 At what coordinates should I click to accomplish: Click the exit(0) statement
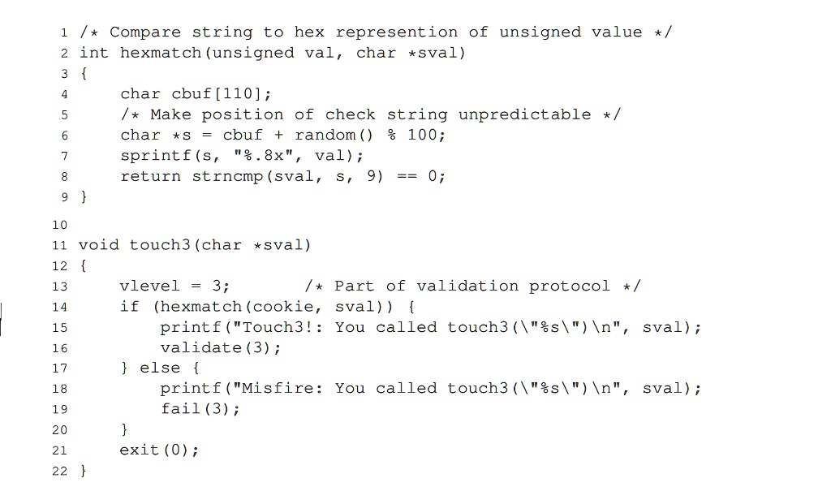point(159,450)
